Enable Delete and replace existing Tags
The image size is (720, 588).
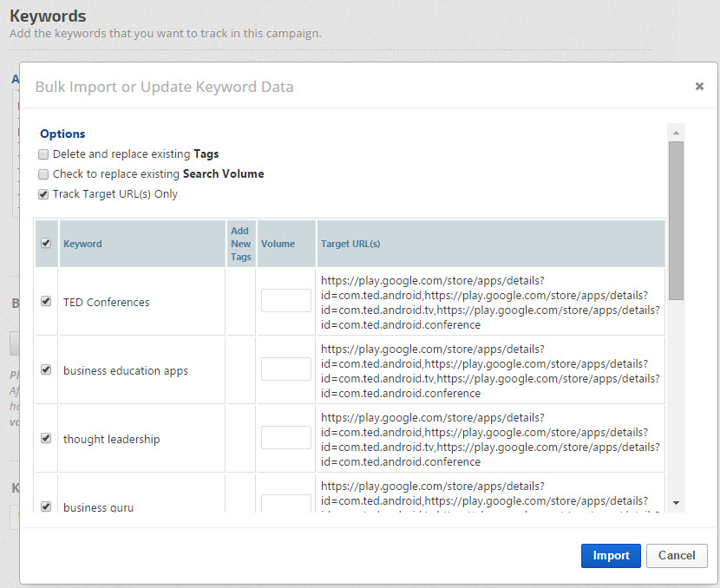point(43,154)
